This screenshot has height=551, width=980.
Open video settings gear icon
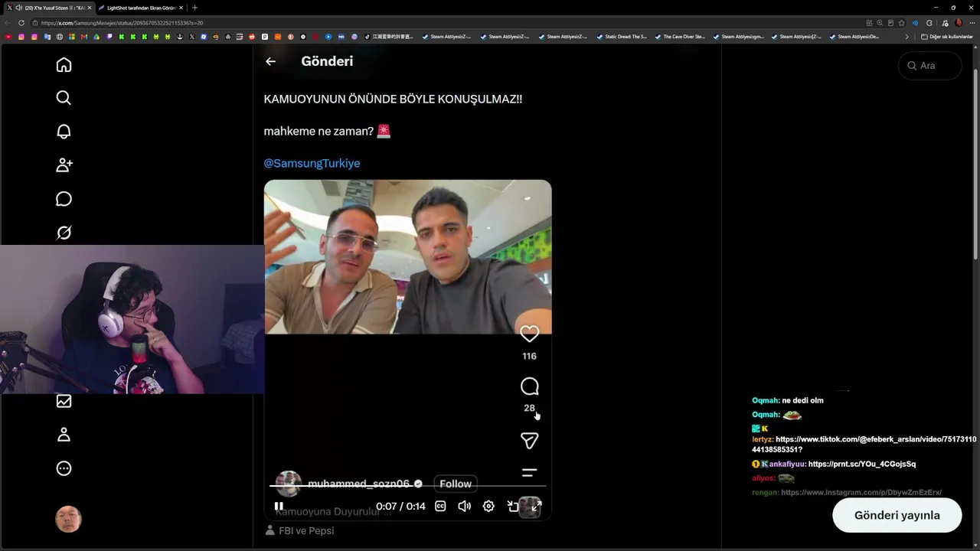pyautogui.click(x=488, y=506)
